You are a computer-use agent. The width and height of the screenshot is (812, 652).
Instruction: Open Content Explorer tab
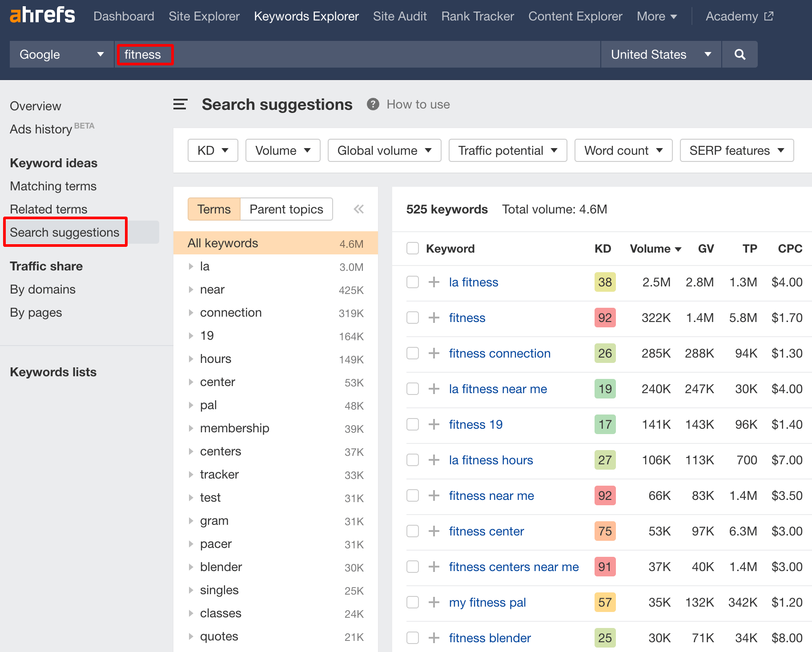(x=575, y=16)
